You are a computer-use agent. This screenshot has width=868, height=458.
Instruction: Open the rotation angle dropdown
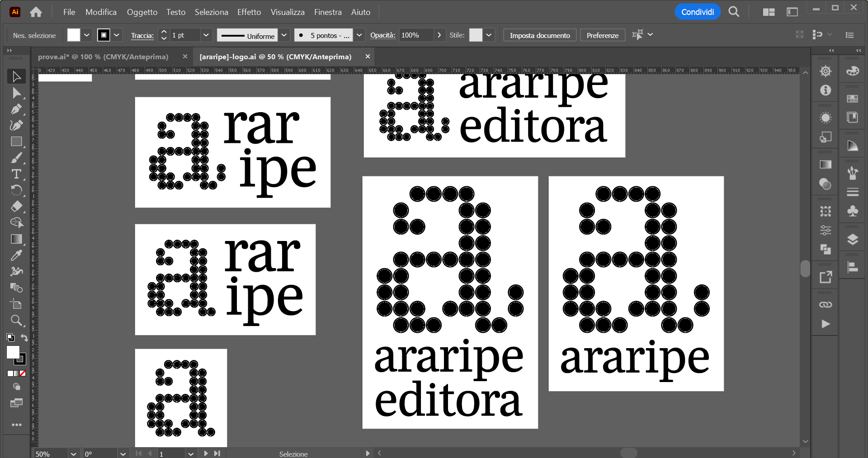(x=123, y=454)
